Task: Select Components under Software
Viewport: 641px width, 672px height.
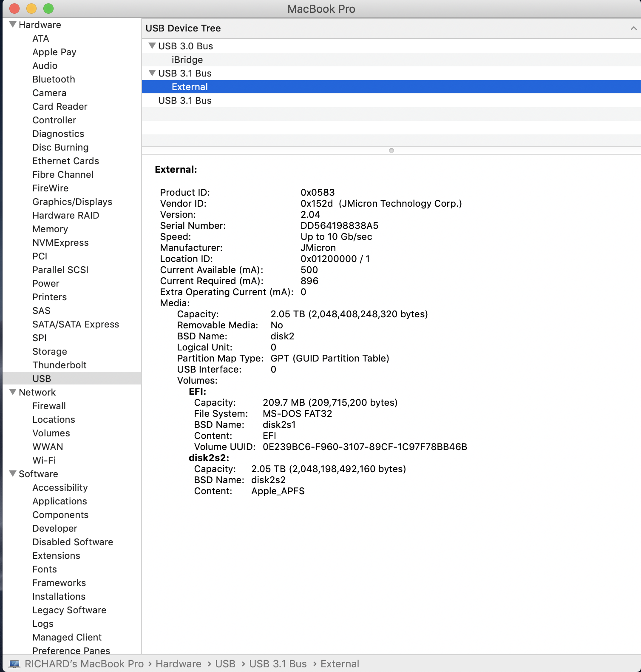Action: click(x=61, y=515)
